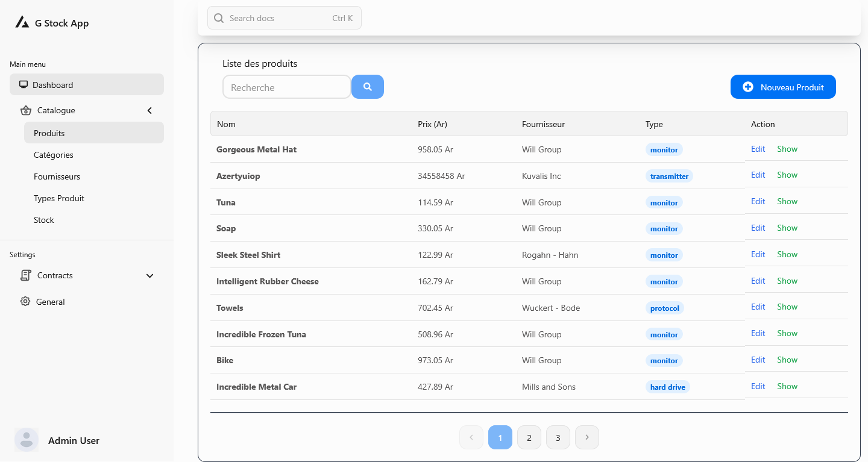
Task: Expand the Contracts submenu arrow
Action: tap(150, 275)
